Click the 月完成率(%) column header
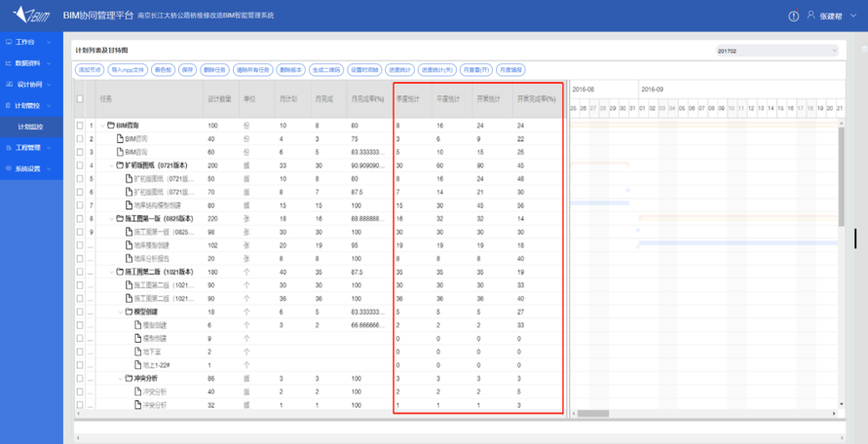868x444 pixels. point(367,99)
